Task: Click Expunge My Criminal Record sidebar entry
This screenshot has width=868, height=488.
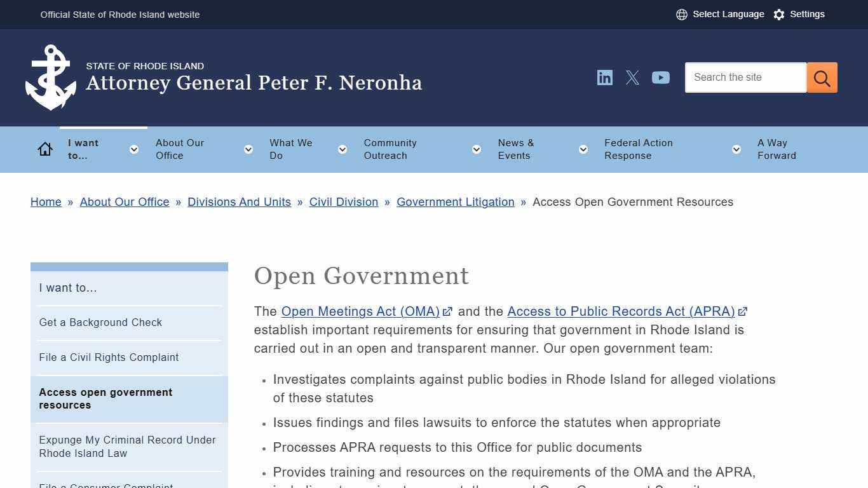Action: coord(127,446)
